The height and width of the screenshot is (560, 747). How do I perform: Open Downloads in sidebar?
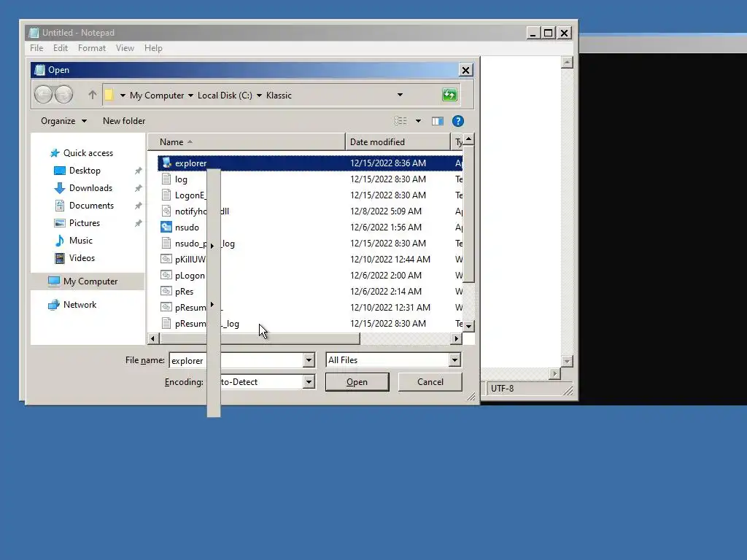click(90, 188)
